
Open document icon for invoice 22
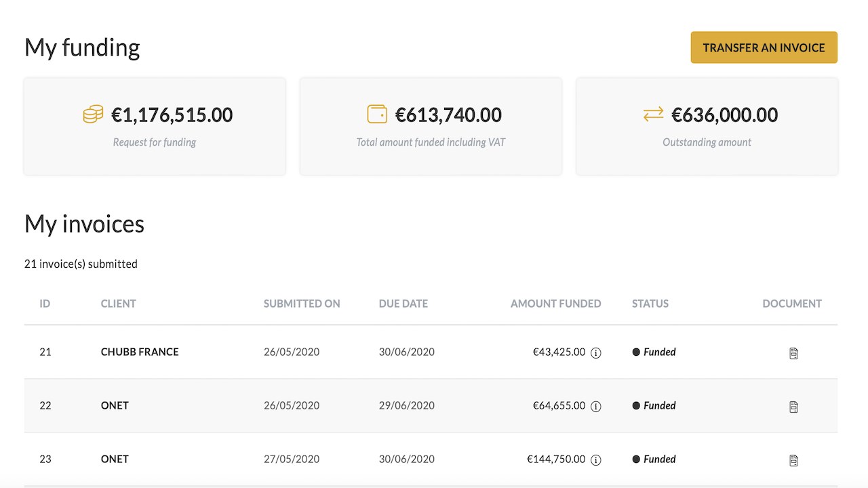click(x=793, y=407)
